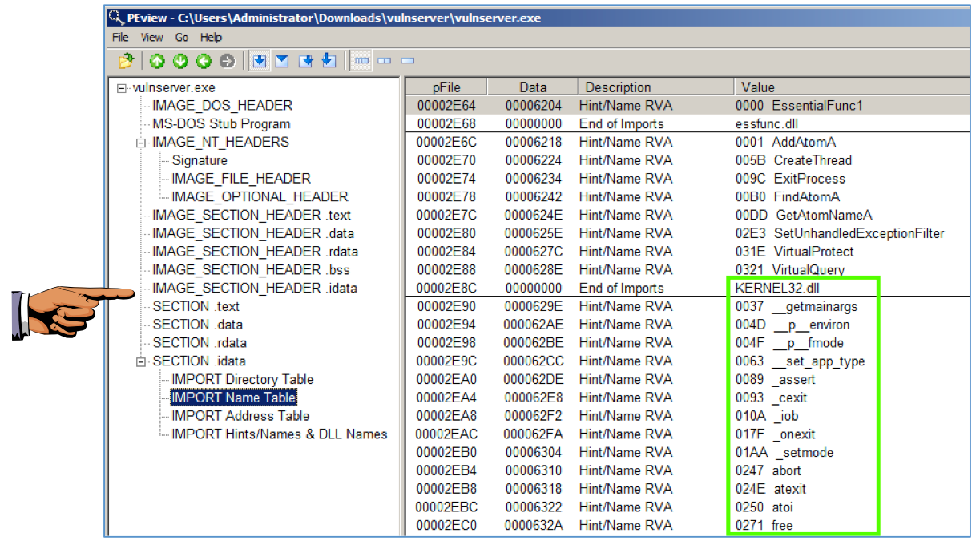Viewport: 980px width, 545px height.
Task: Toggle the single-segment width view button
Action: pos(408,61)
